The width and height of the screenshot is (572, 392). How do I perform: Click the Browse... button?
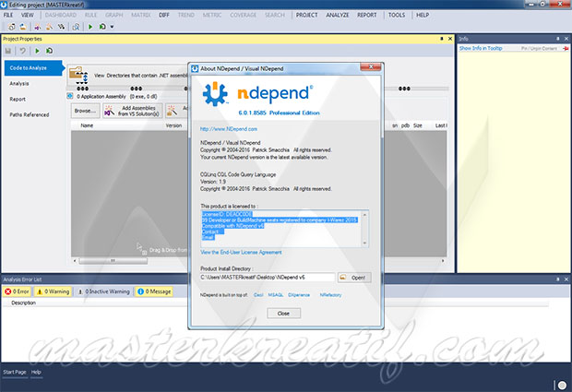pyautogui.click(x=85, y=111)
